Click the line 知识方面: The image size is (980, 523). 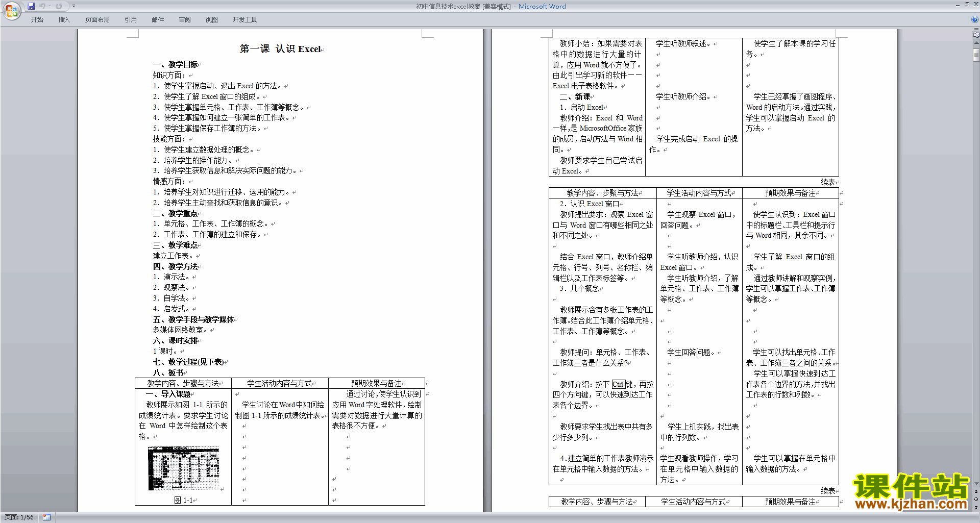click(169, 75)
